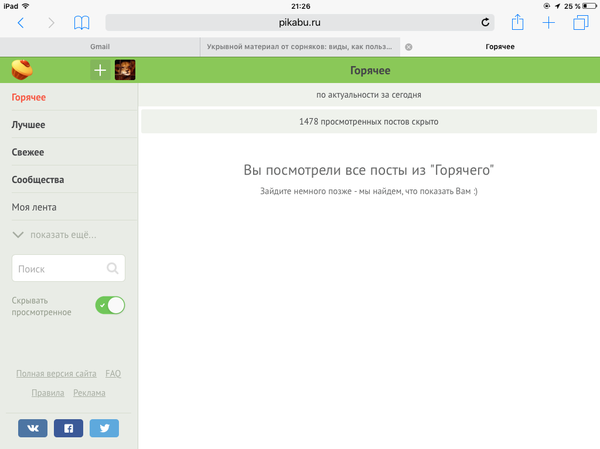The height and width of the screenshot is (449, 600).
Task: Open the Safari share sheet
Action: pos(517,22)
